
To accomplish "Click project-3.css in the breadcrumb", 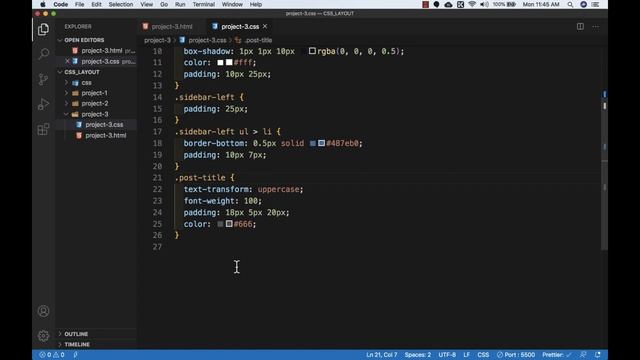I will (x=207, y=40).
